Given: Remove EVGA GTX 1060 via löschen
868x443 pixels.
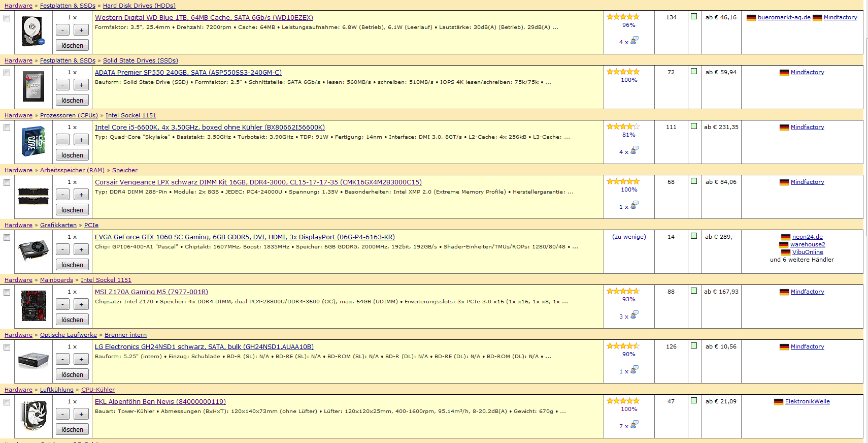Looking at the screenshot, I should tap(72, 265).
